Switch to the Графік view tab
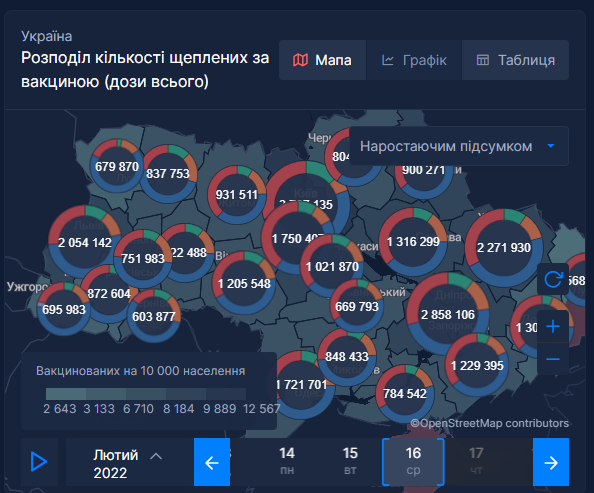The width and height of the screenshot is (594, 493). [414, 60]
